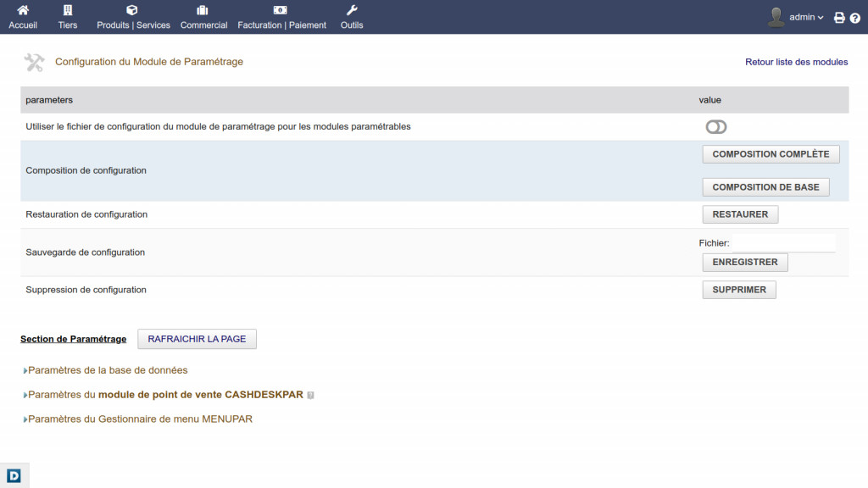868x488 pixels.
Task: Expand Paramètres du Gestionnaire de menu MENUPAR
Action: (x=138, y=419)
